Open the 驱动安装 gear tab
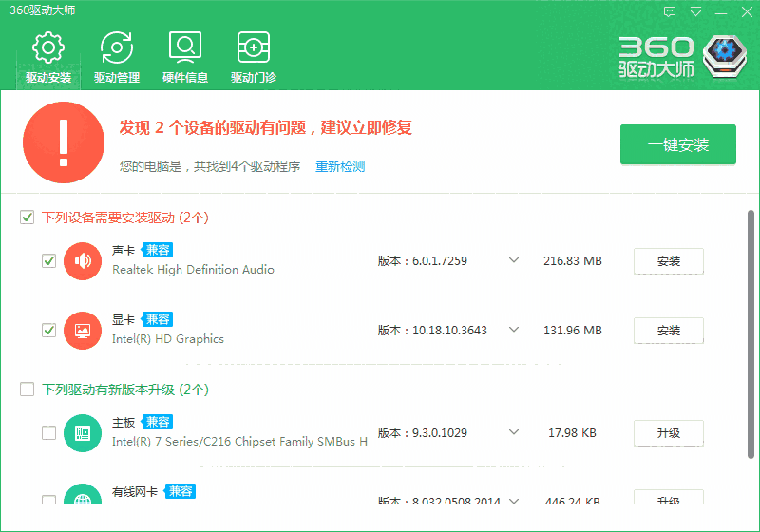Viewport: 760px width, 532px height. [x=48, y=57]
